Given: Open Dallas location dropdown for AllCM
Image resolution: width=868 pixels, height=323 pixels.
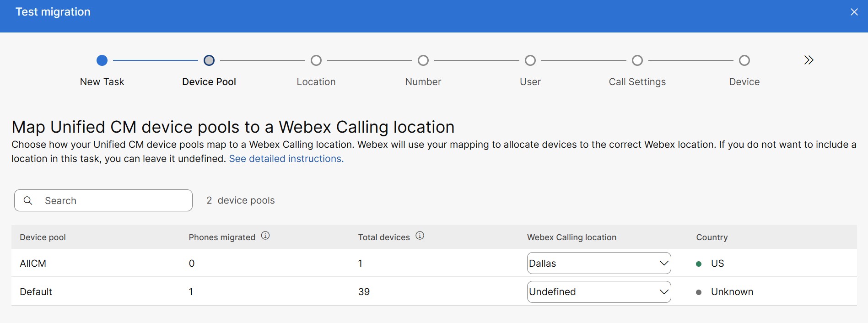Looking at the screenshot, I should [598, 264].
